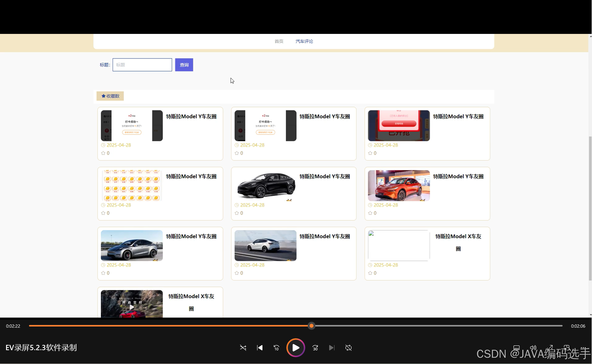Seek using the video progress slider handle

311,326
